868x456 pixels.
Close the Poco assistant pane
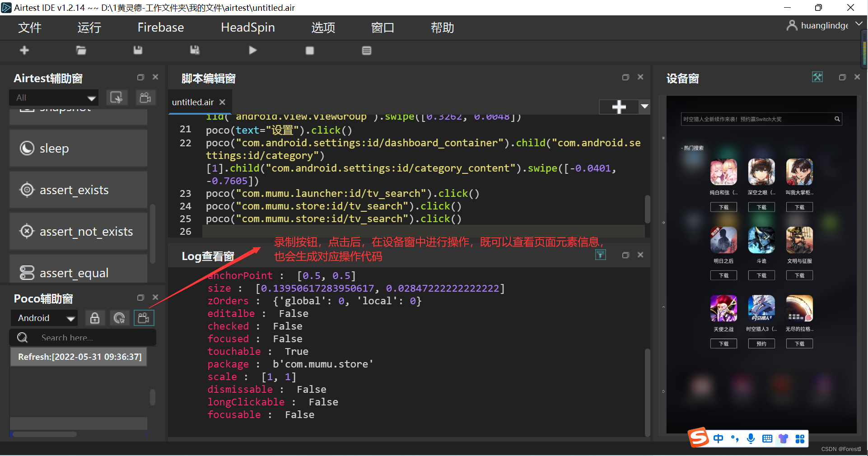tap(155, 298)
